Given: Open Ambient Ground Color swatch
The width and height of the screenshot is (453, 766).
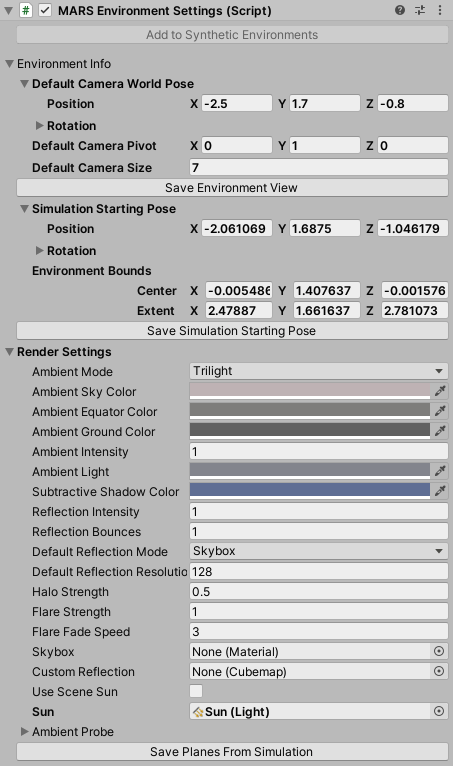Looking at the screenshot, I should click(x=310, y=431).
